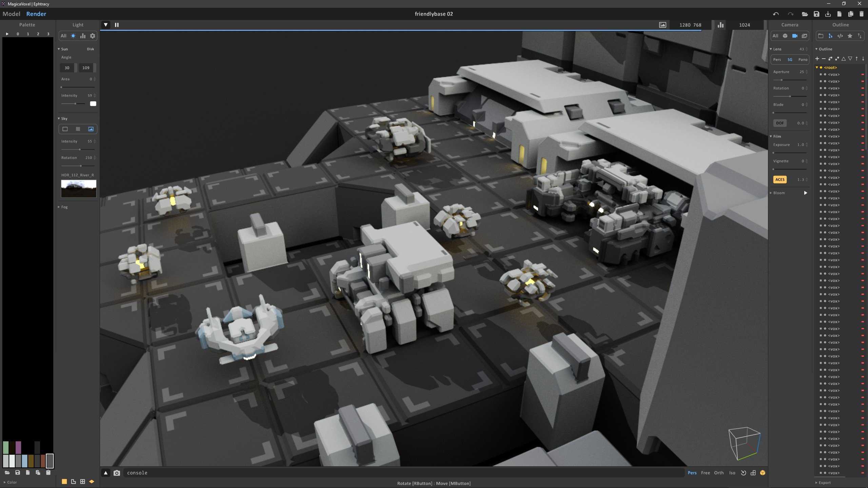Add a new object with plus icon
Screen dimensions: 868x488
tap(817, 59)
